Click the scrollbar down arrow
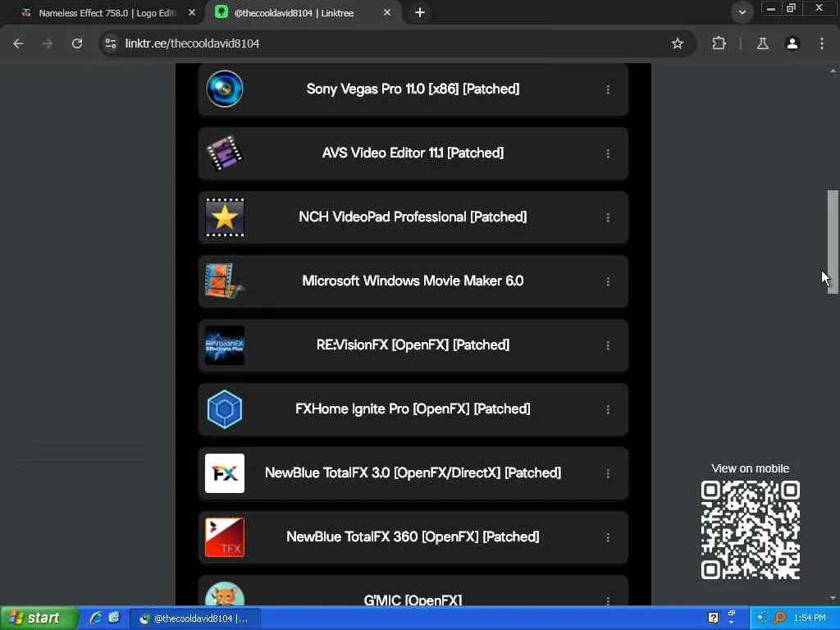 pyautogui.click(x=833, y=598)
